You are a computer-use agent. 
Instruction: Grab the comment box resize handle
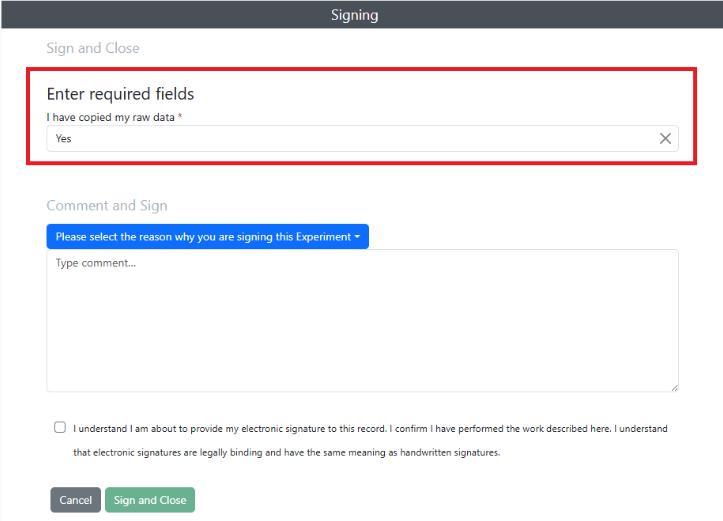[675, 388]
